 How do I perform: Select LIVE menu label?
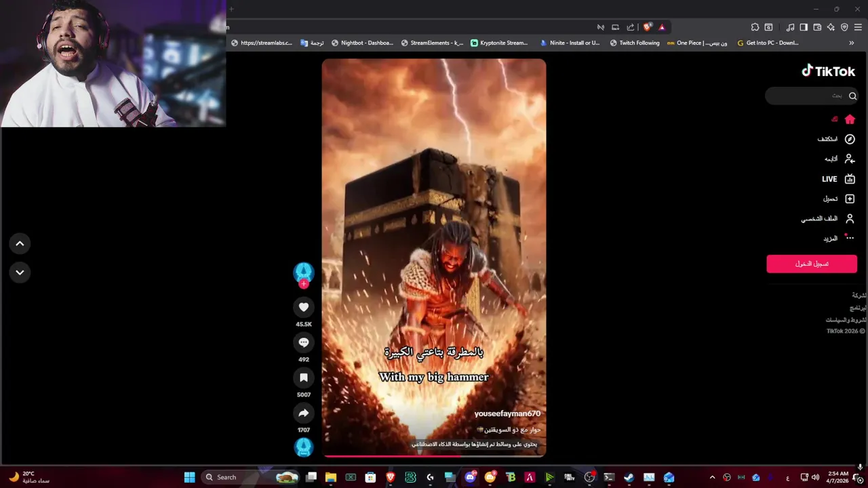829,179
